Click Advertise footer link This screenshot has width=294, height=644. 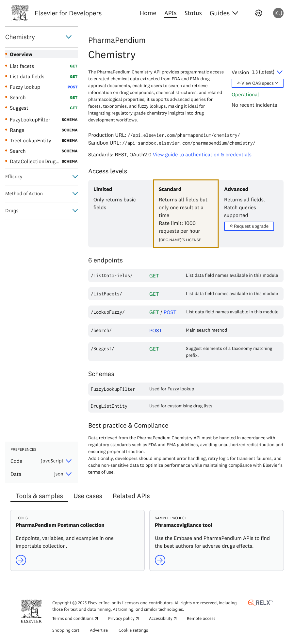(99, 630)
